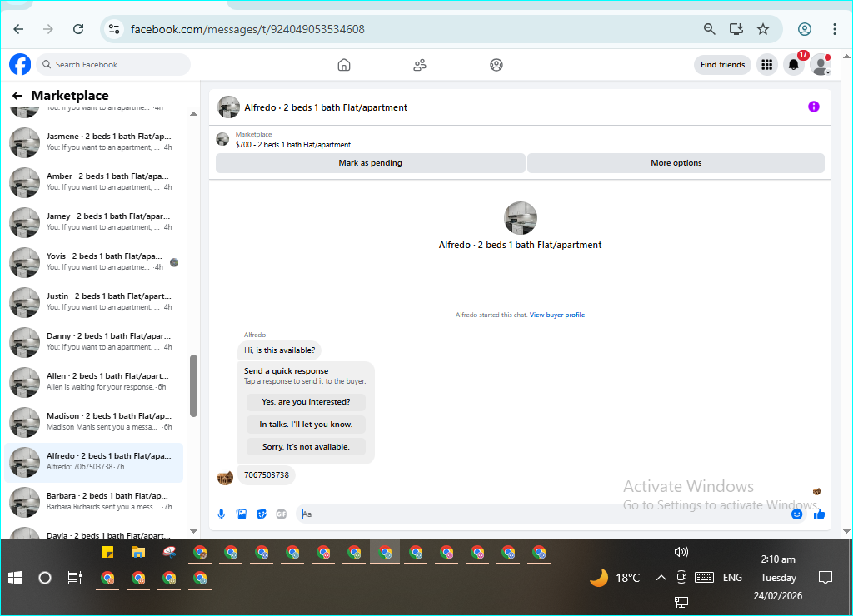The height and width of the screenshot is (616, 853).
Task: Open the Groups icon in the top navigation
Action: coord(496,65)
